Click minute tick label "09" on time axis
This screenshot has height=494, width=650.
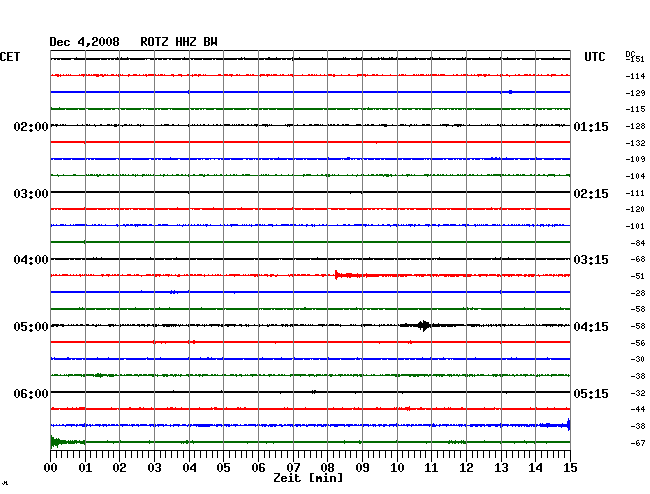tap(362, 467)
